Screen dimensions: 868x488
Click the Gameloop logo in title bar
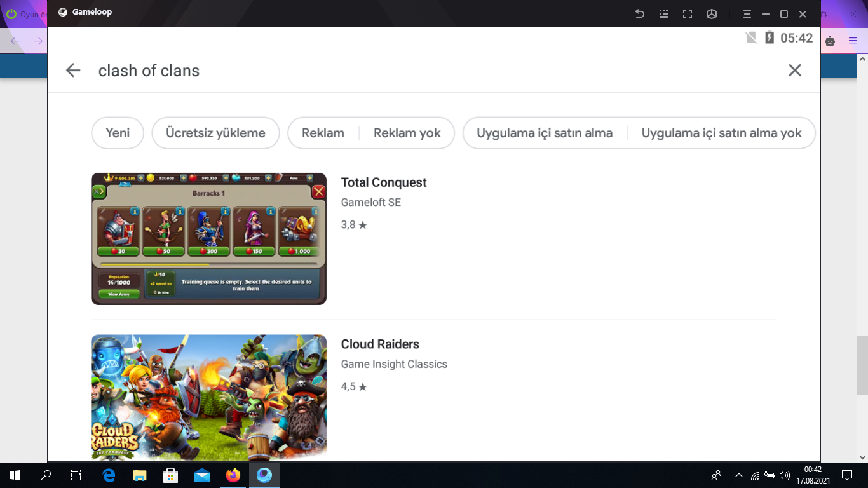point(63,12)
